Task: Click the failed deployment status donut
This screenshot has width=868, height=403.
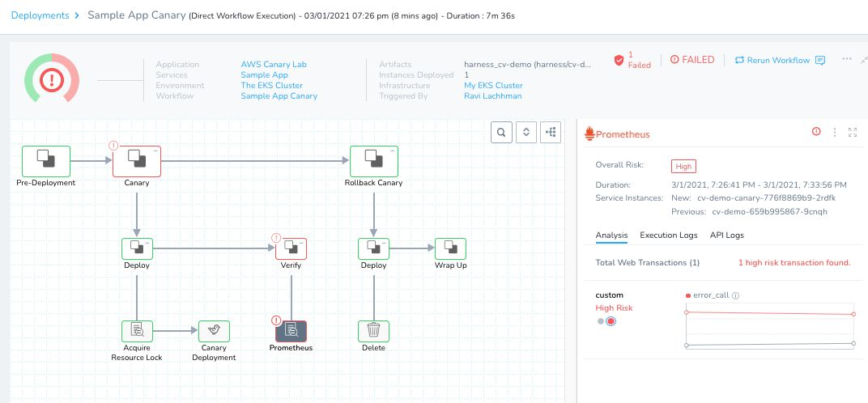Action: 52,80
